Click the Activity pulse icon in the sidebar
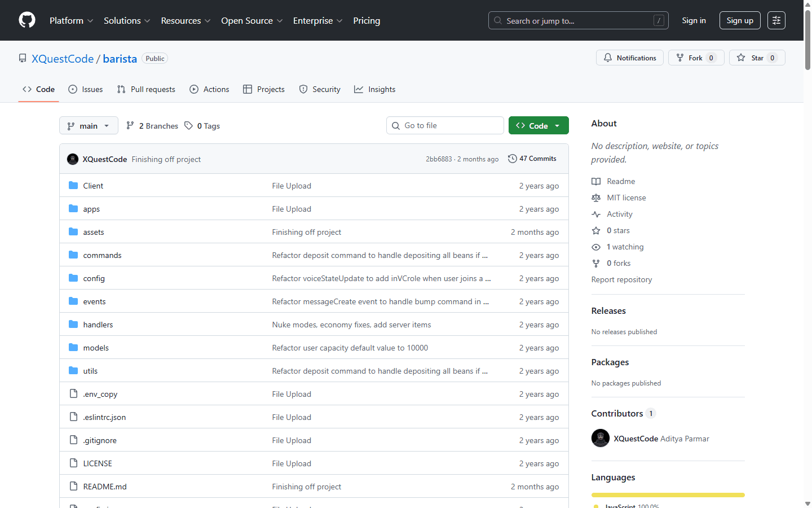Viewport: 812px width, 508px height. (596, 214)
